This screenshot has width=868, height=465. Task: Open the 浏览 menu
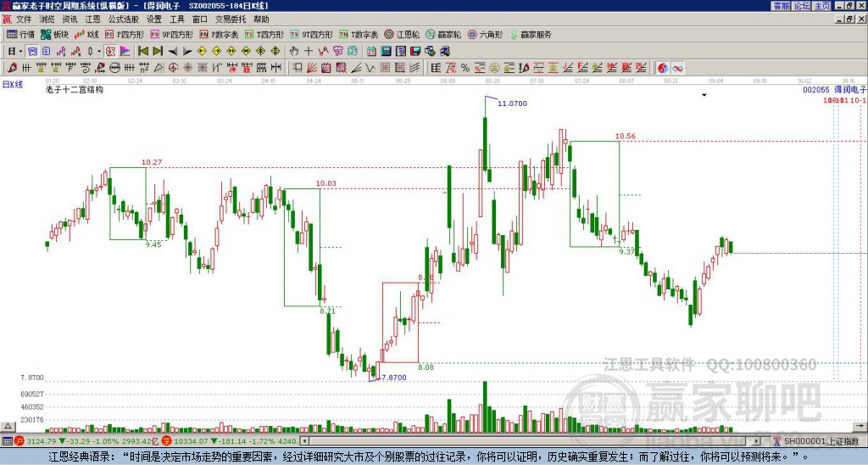pyautogui.click(x=47, y=20)
